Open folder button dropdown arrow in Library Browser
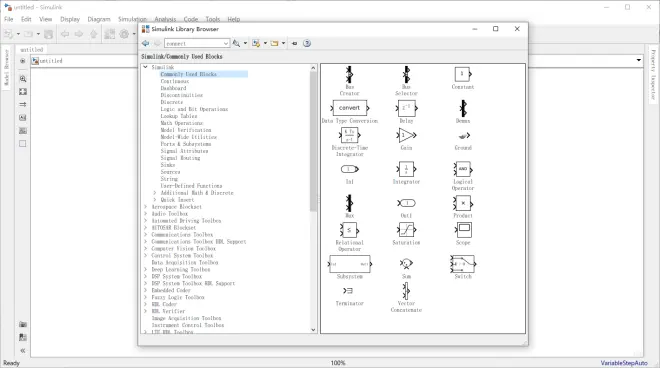Image resolution: width=660 pixels, height=368 pixels. point(283,43)
